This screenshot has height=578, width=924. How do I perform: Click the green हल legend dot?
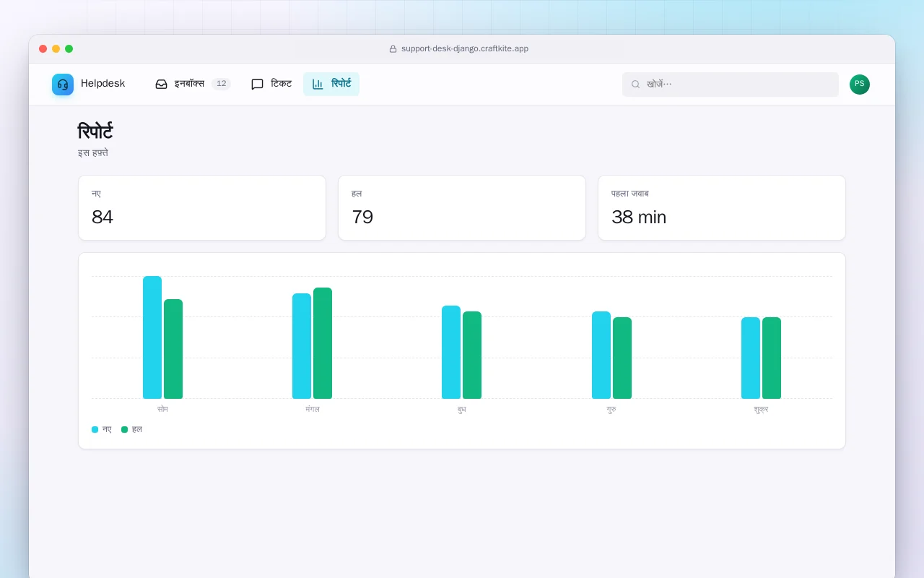[x=125, y=430]
